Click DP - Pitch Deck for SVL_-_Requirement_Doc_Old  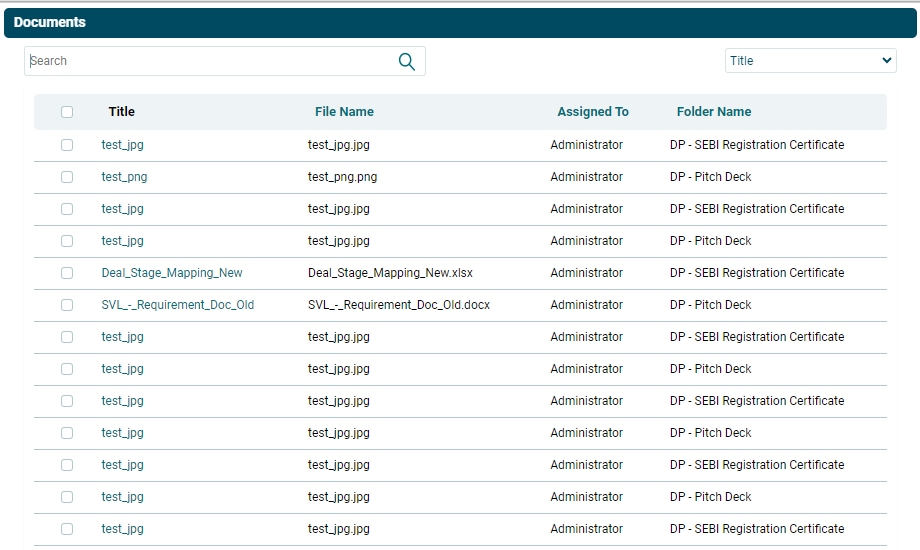[710, 305]
